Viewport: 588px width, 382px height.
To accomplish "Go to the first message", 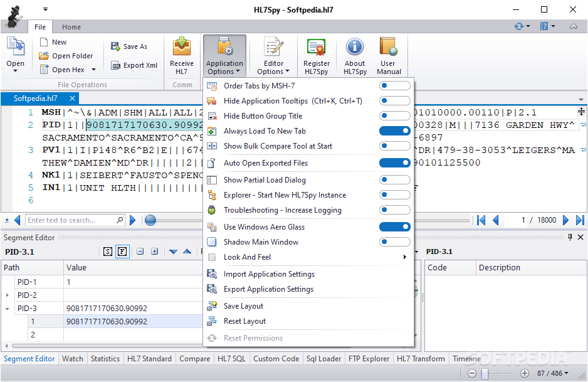I will (x=481, y=220).
